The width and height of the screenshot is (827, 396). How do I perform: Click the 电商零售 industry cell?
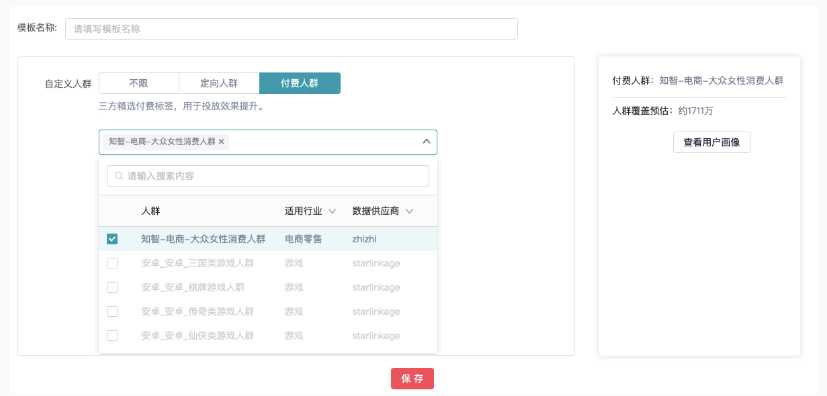tap(303, 239)
